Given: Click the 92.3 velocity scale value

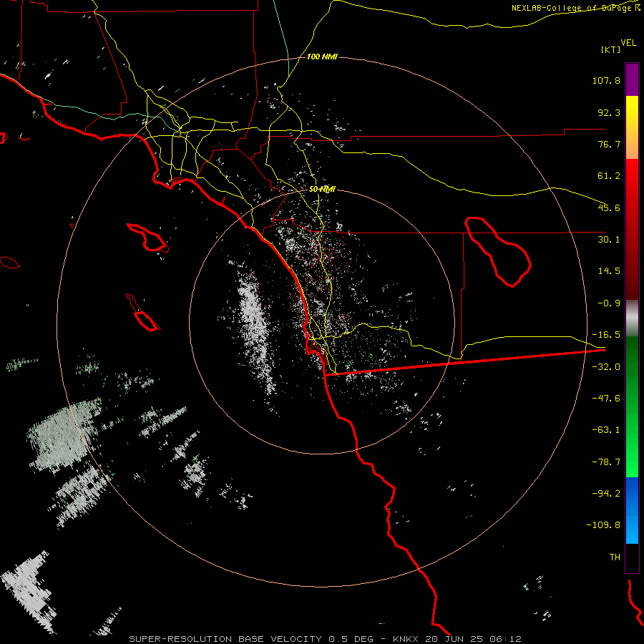Looking at the screenshot, I should point(609,112).
